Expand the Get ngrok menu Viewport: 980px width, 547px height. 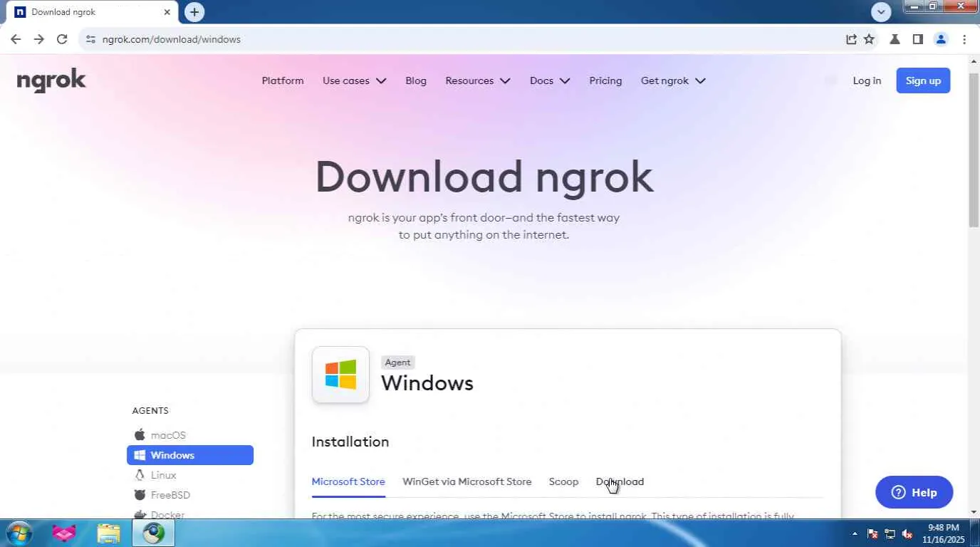pos(673,80)
